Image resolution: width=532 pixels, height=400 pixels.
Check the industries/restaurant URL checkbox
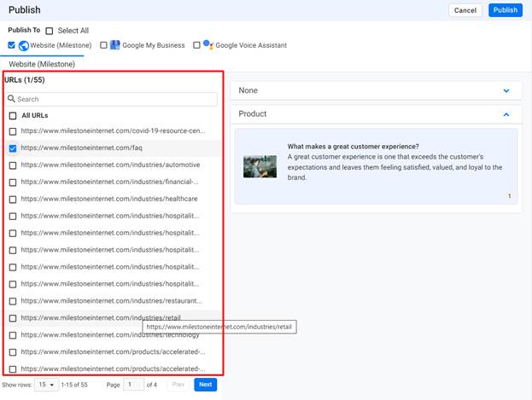[x=13, y=301]
